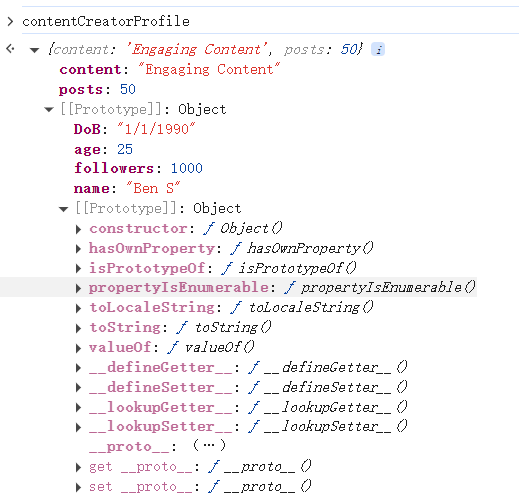Viewport: 519px width, 503px height.
Task: Expand the set __proto__ accessor
Action: pyautogui.click(x=78, y=487)
